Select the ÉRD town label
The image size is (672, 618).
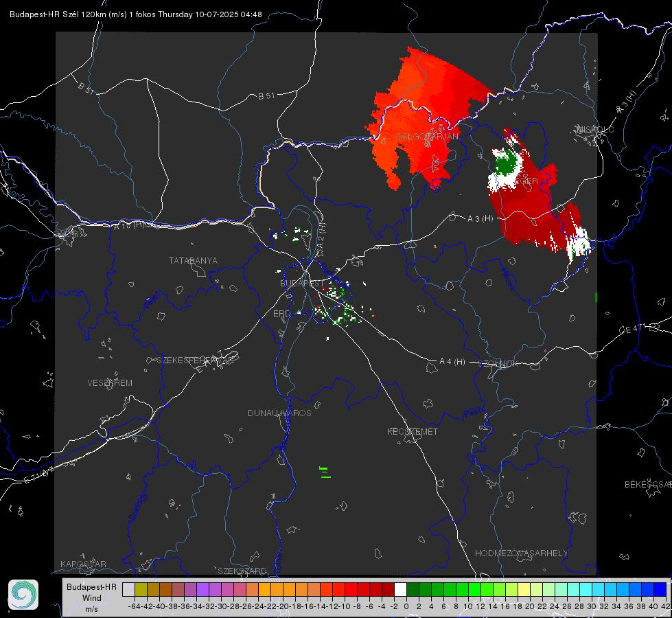click(x=281, y=314)
